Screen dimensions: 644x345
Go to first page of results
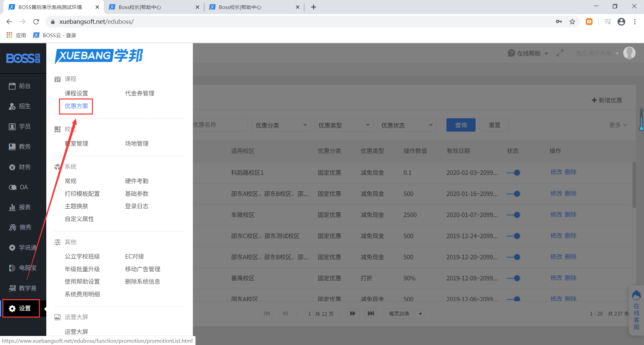[267, 314]
